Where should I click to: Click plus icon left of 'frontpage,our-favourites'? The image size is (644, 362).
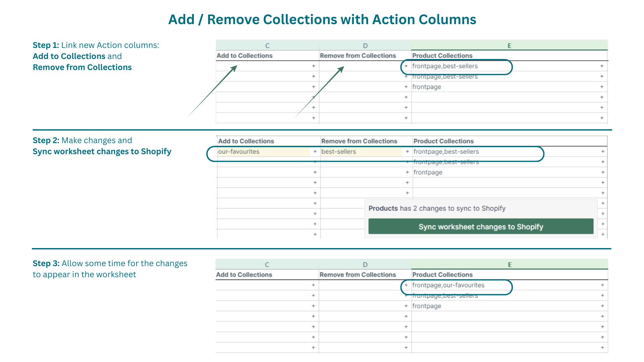click(406, 285)
